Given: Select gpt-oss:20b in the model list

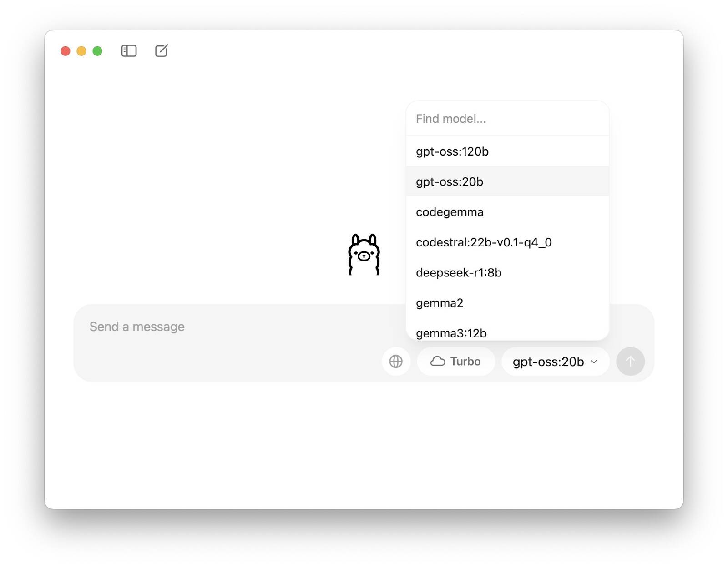Looking at the screenshot, I should (x=507, y=181).
